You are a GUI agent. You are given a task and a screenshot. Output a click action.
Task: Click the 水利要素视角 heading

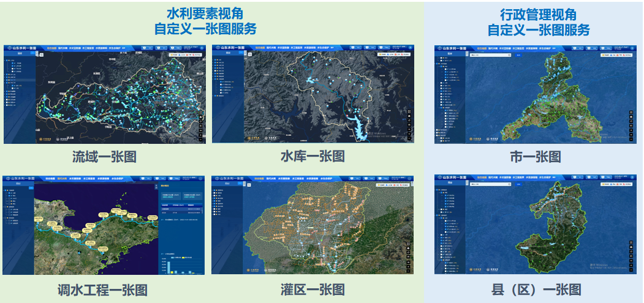pyautogui.click(x=205, y=14)
